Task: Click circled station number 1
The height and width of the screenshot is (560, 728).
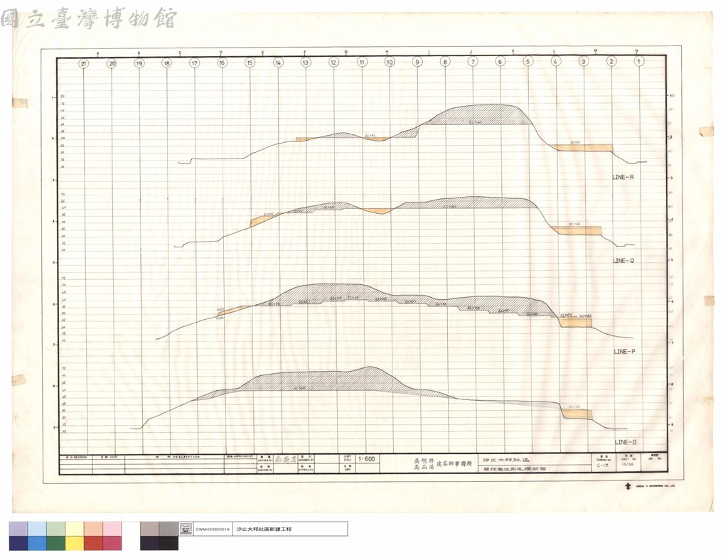Action: coord(639,61)
